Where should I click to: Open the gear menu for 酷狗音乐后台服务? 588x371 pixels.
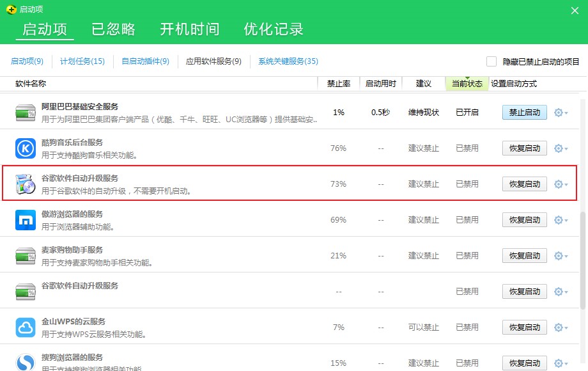click(x=561, y=148)
